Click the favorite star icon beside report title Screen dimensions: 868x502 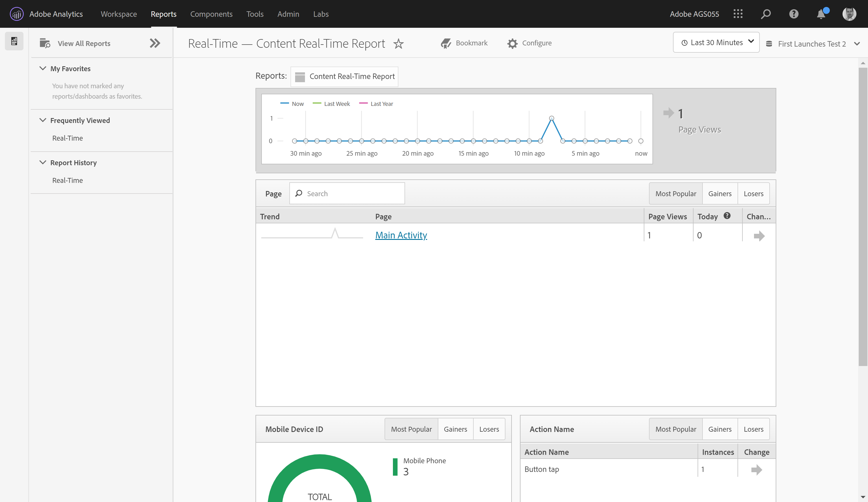398,44
